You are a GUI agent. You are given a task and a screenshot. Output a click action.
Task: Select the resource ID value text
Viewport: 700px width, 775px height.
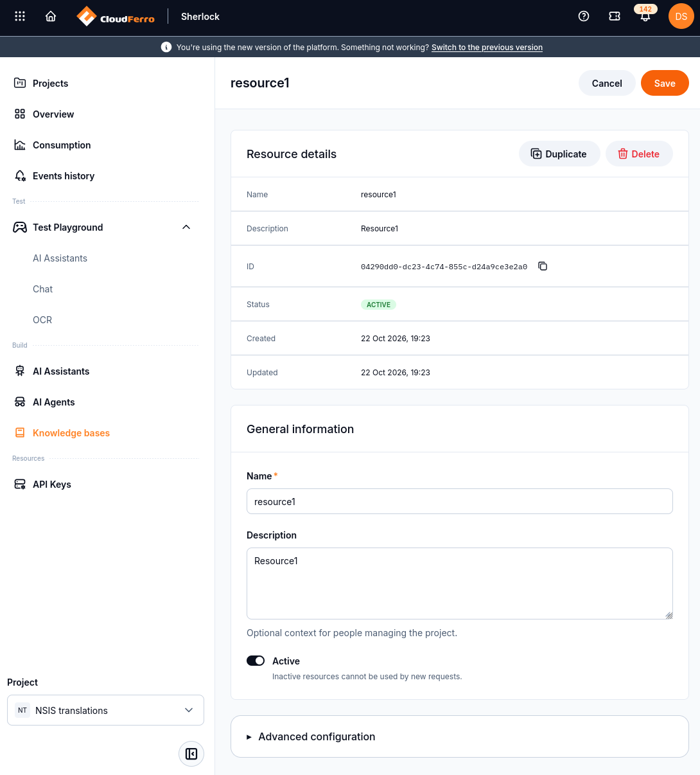point(444,266)
